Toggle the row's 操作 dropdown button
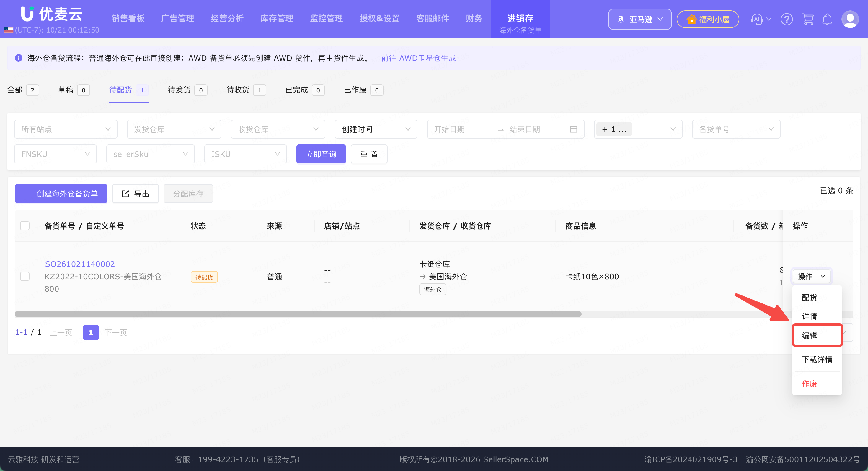 (811, 276)
